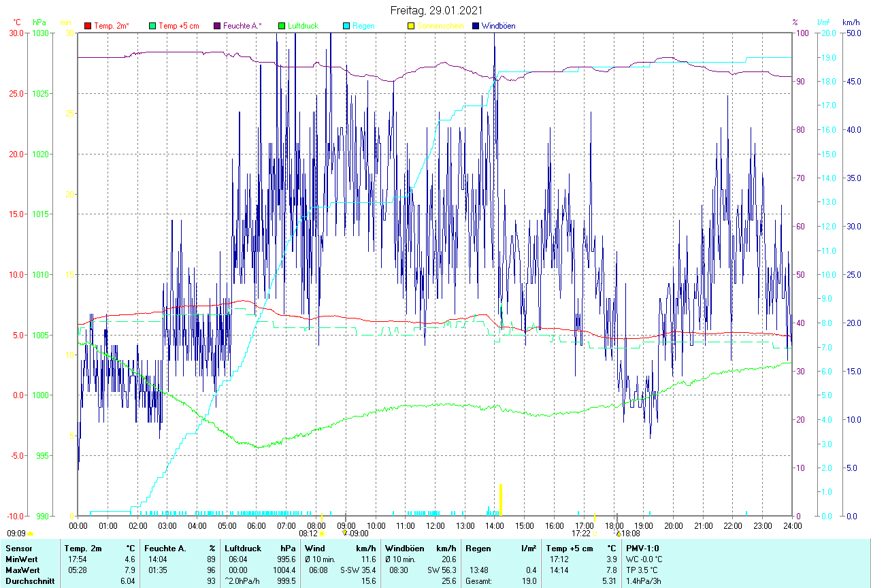Screen dimensions: 871x588
Task: Click the km/h axis unit label at top right
Action: tap(851, 22)
